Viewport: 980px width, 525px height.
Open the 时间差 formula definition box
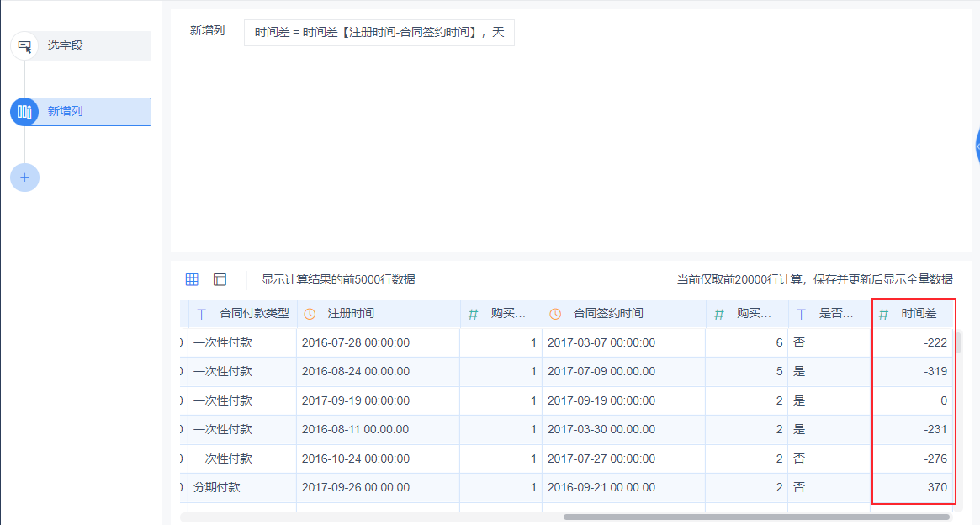click(379, 33)
